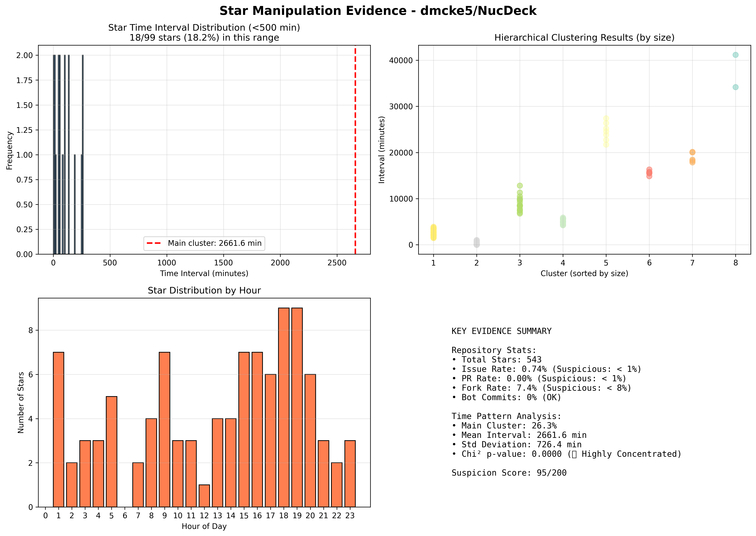Click the yellow point group in cluster 1

coord(433,232)
